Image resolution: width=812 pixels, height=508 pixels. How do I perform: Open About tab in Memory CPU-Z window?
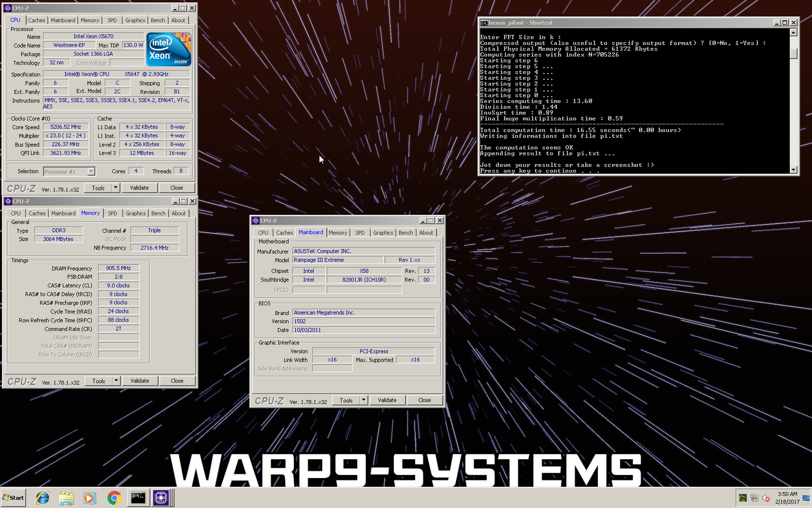click(179, 213)
